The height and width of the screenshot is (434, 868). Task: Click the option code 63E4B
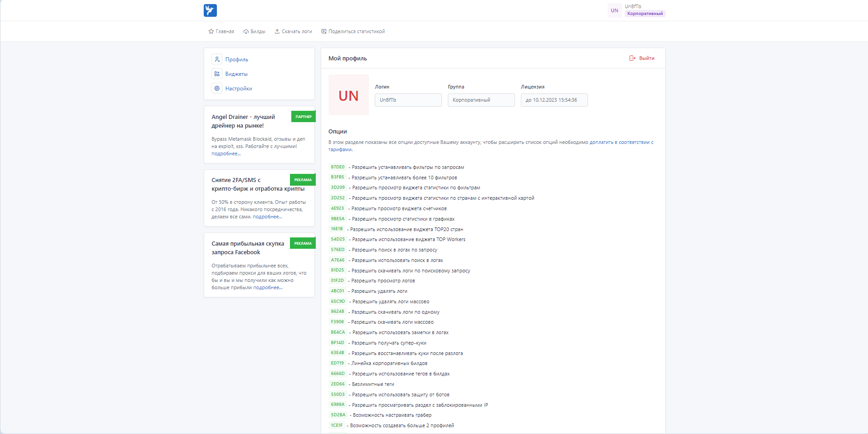click(338, 353)
